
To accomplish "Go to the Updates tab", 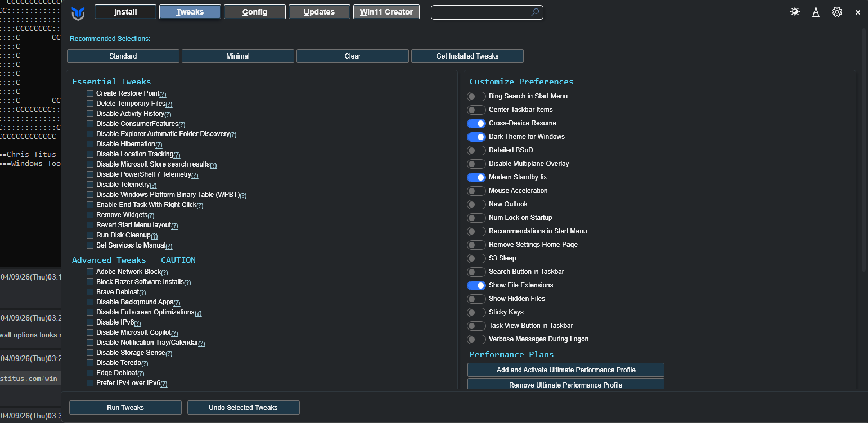I will click(x=320, y=12).
